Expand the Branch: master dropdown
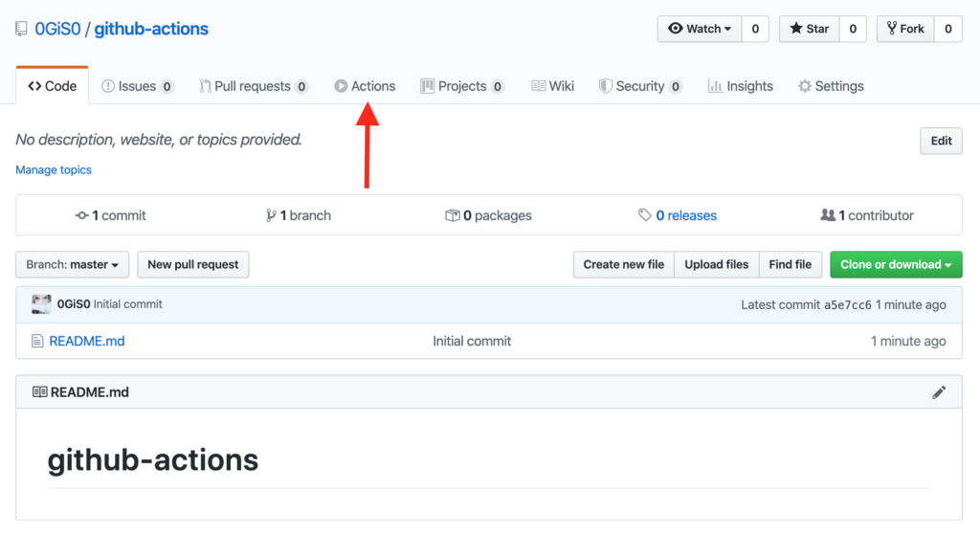980x535 pixels. click(x=73, y=264)
